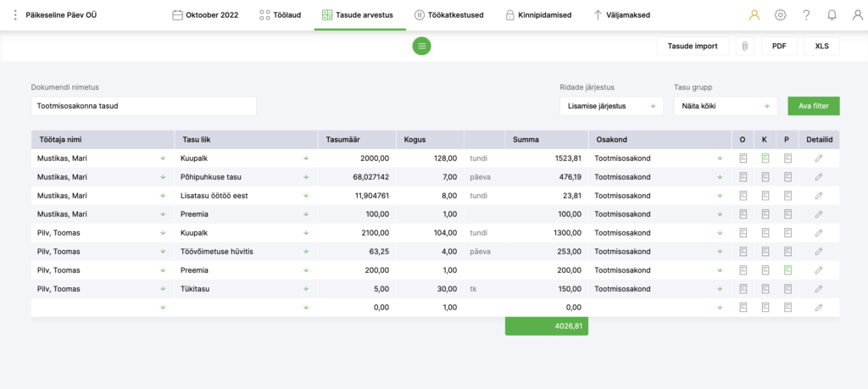Click the Töötaja nimi column header

[x=103, y=140]
